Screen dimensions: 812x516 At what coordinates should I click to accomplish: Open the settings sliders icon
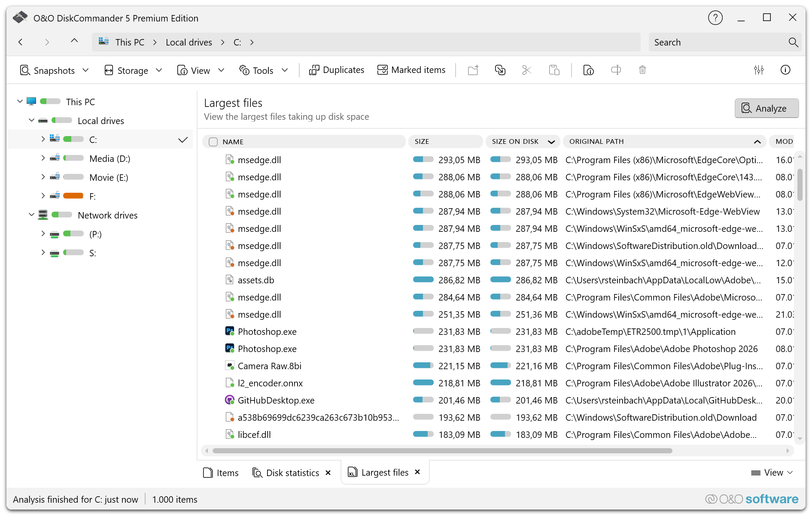758,70
